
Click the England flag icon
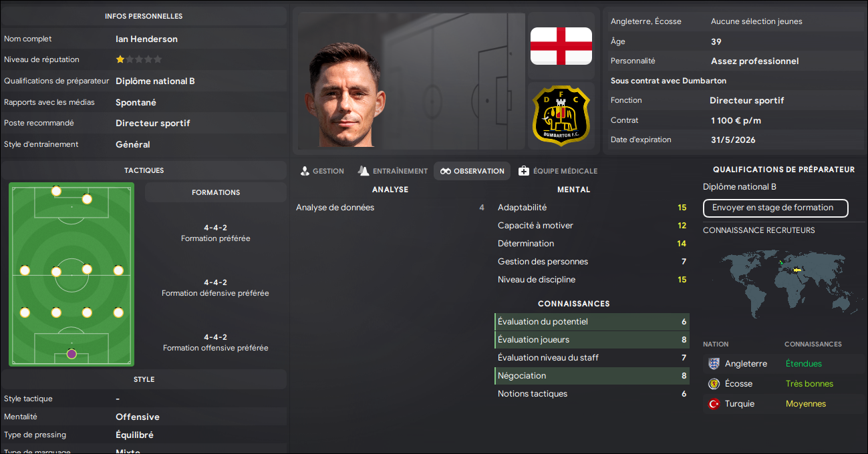click(x=561, y=46)
